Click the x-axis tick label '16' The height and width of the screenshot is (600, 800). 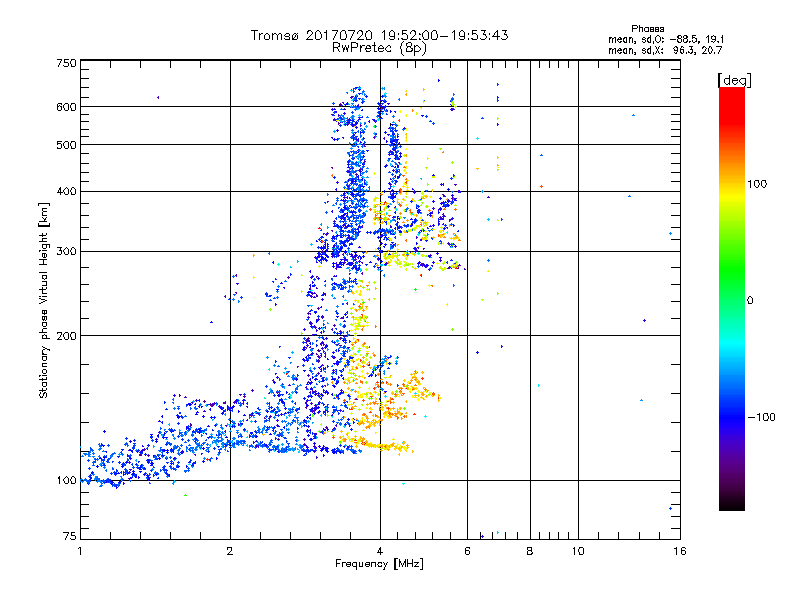pos(680,551)
